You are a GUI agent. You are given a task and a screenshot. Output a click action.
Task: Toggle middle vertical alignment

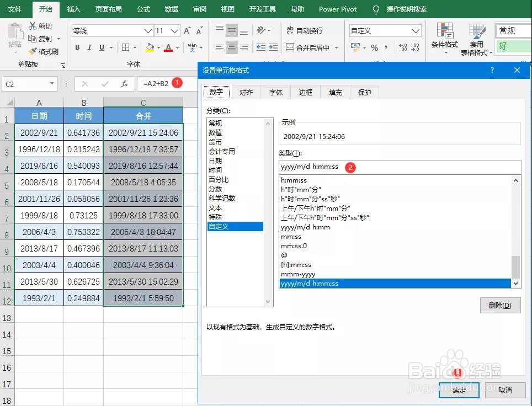(x=232, y=30)
